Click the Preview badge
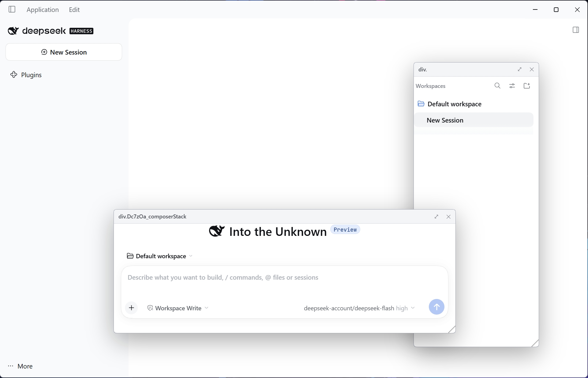This screenshot has width=588, height=378. pyautogui.click(x=345, y=229)
